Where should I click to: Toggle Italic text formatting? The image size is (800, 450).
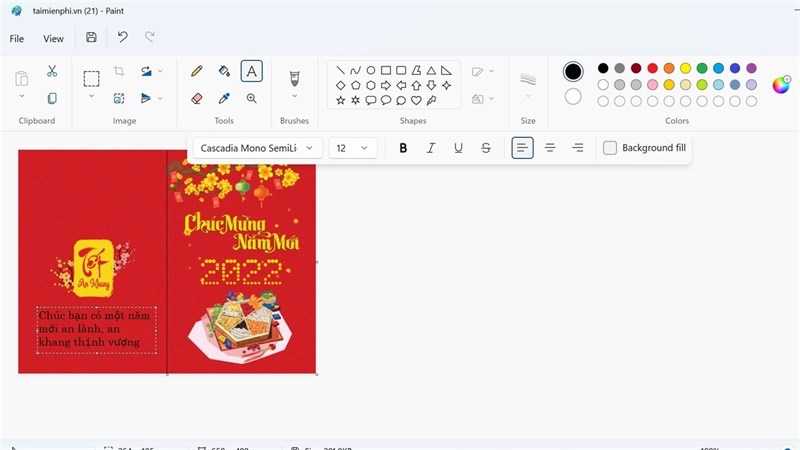click(431, 148)
